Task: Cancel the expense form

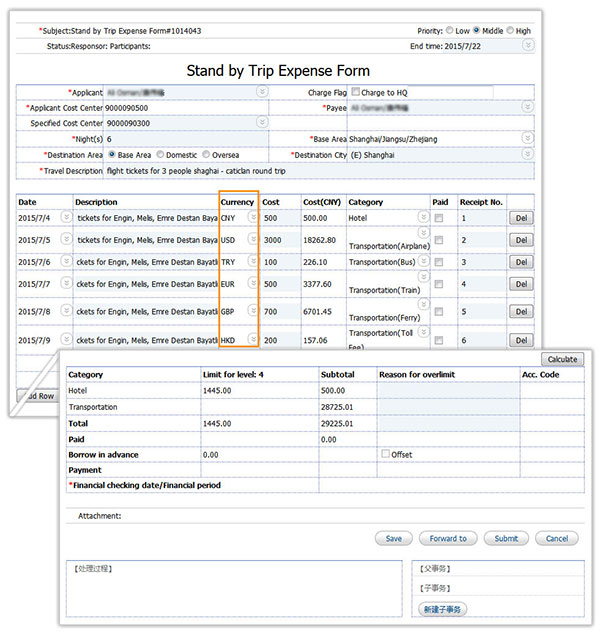Action: (557, 538)
